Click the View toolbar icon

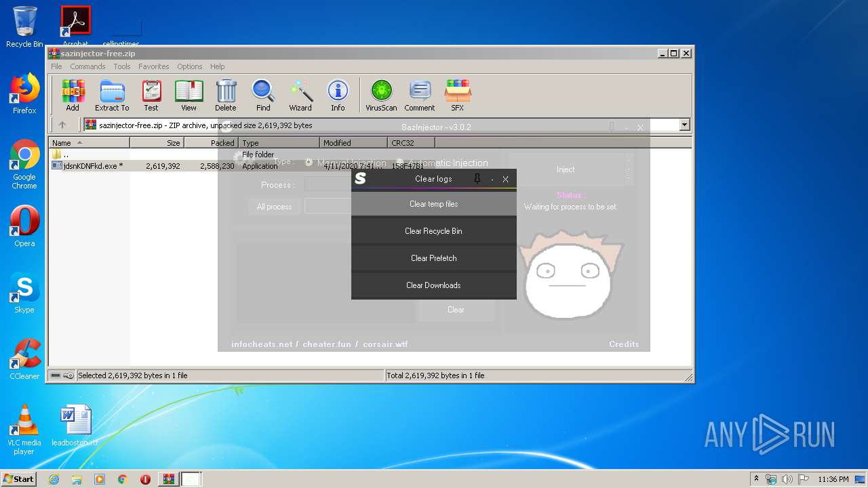point(189,96)
